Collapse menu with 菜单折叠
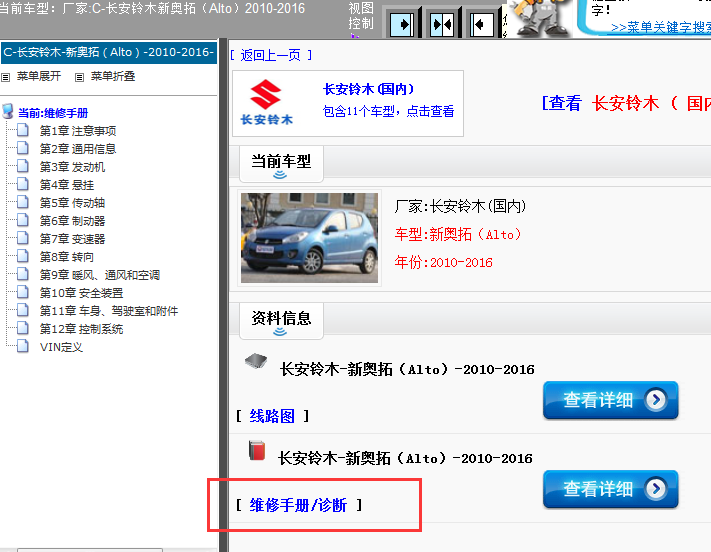 coord(113,76)
